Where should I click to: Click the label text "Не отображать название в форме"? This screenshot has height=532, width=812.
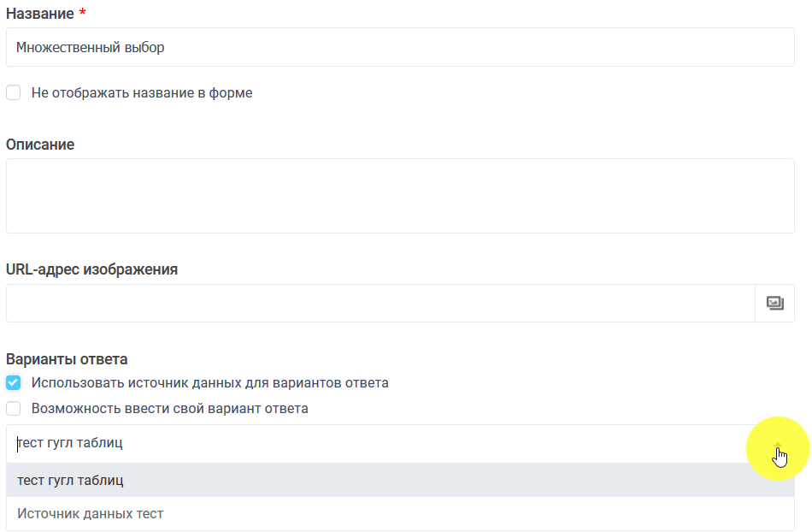(142, 92)
